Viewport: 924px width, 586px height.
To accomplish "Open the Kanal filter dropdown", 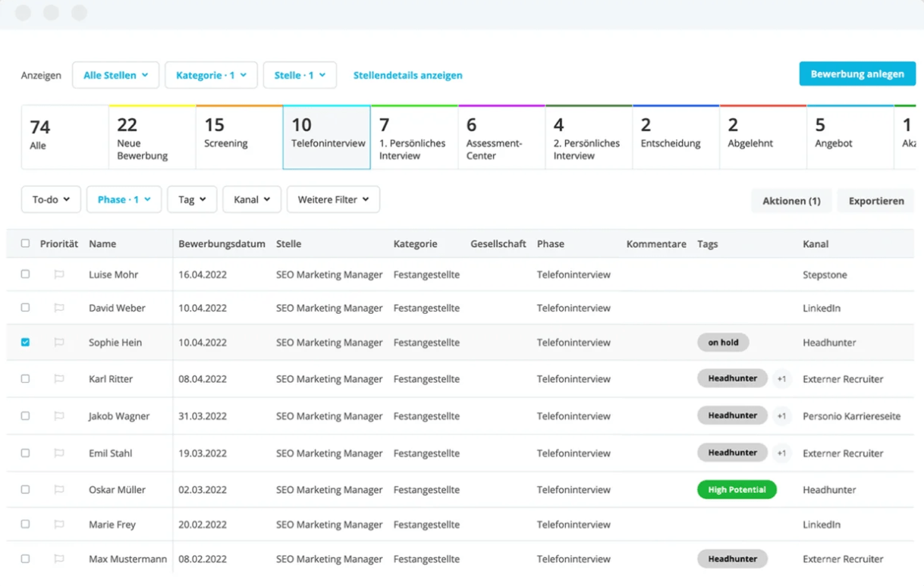I will tap(252, 199).
